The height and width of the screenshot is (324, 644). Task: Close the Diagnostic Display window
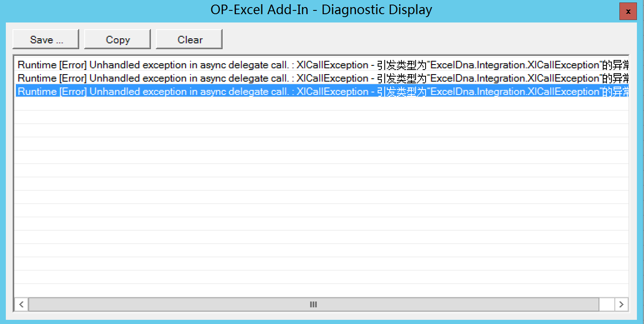[x=628, y=12]
